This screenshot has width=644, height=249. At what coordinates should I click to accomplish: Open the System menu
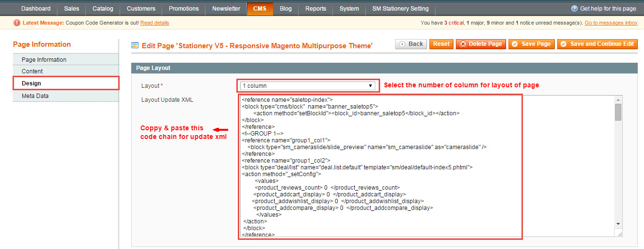tap(349, 9)
